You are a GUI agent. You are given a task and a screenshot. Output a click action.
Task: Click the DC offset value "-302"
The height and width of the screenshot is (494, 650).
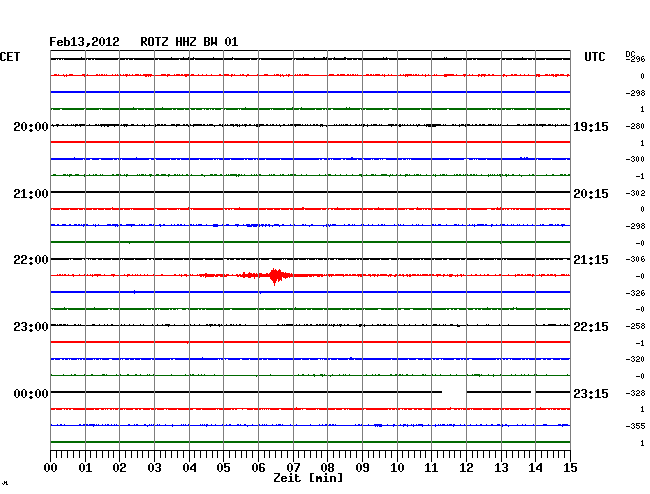635,193
